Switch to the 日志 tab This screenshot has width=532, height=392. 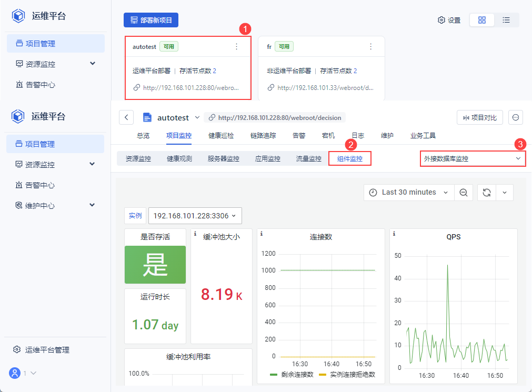click(x=358, y=135)
